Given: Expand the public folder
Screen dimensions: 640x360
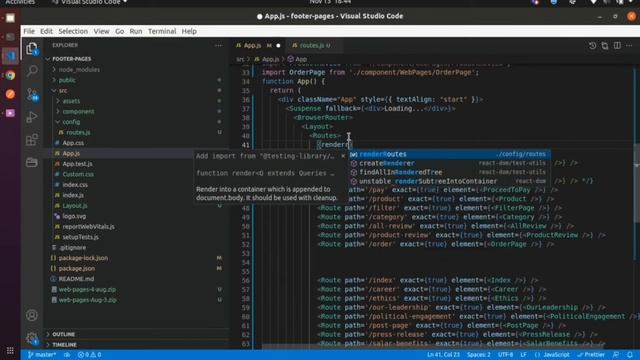Looking at the screenshot, I should (x=67, y=80).
